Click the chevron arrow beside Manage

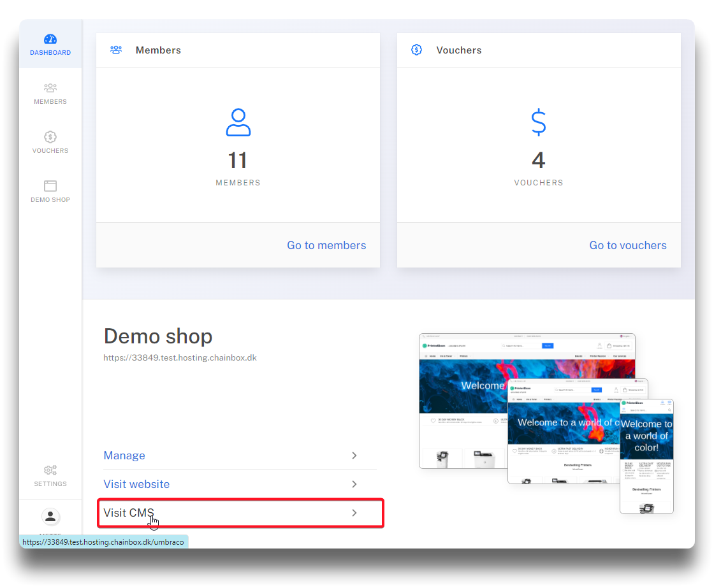click(354, 455)
